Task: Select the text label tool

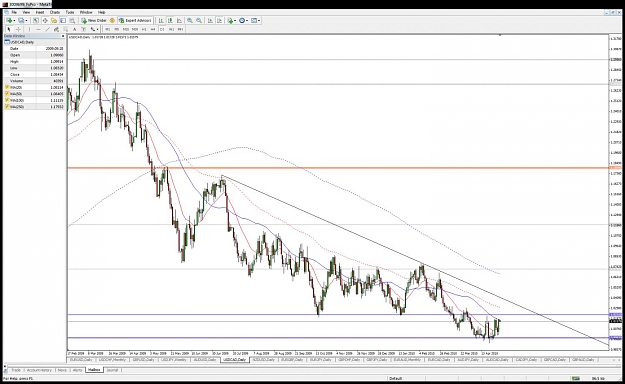Action: pyautogui.click(x=84, y=29)
